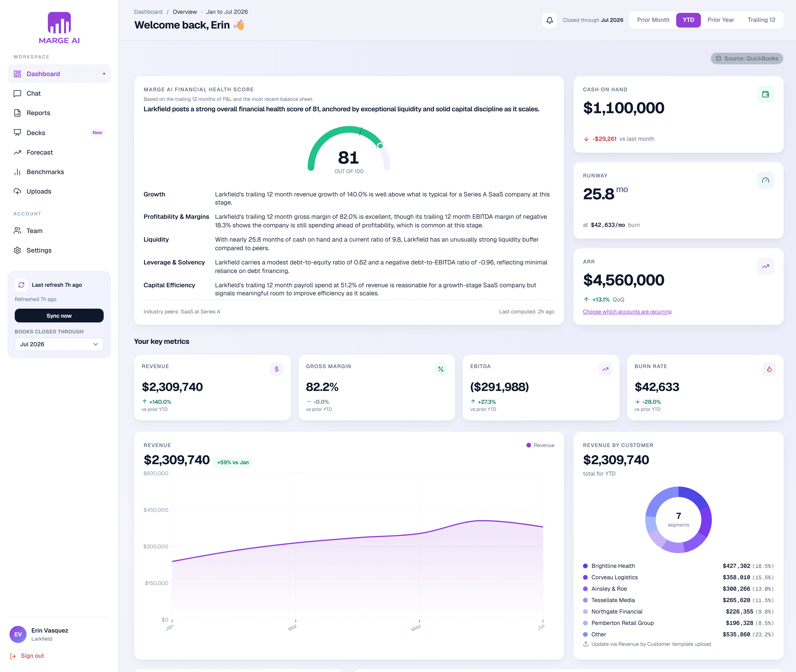The image size is (796, 672).
Task: Click the revenue by customer donut chart center
Action: coord(678,520)
